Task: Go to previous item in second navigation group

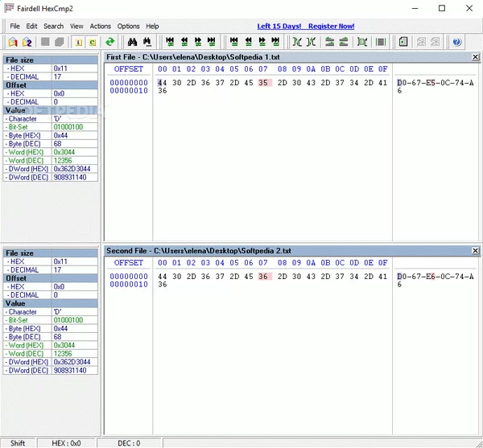Action: tap(248, 42)
